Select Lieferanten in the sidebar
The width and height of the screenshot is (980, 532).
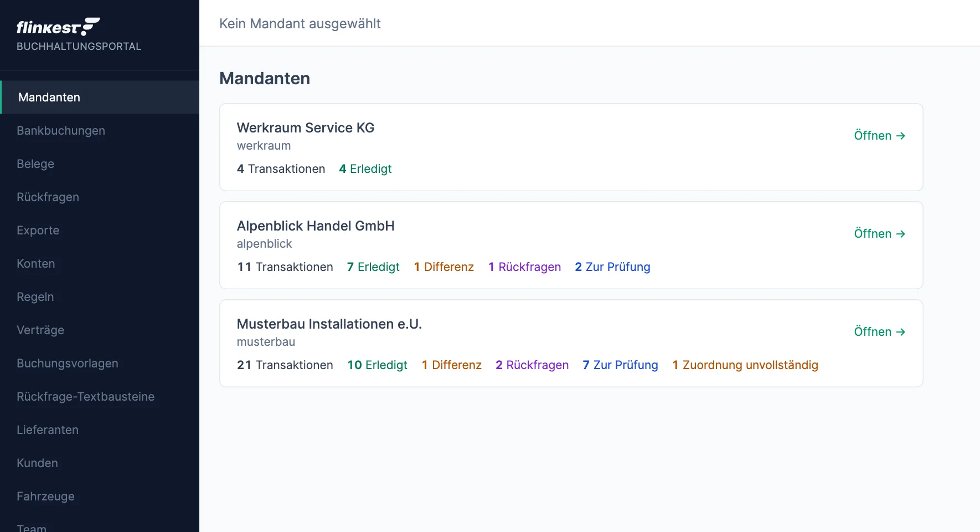[100, 430]
